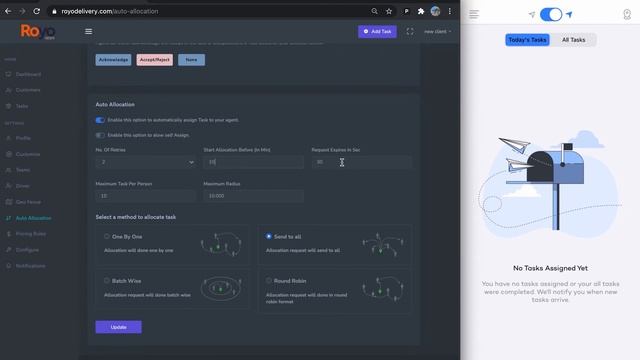Click the Customers sidebar icon

[9, 90]
